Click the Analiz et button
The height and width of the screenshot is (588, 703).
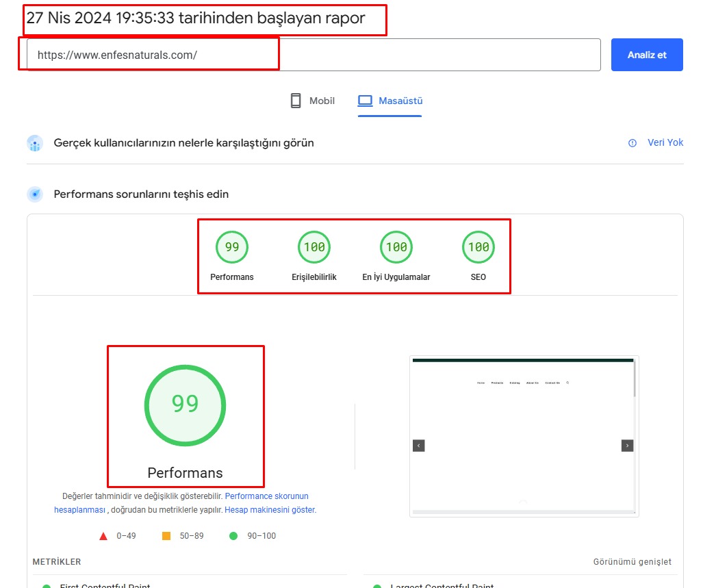pos(646,55)
